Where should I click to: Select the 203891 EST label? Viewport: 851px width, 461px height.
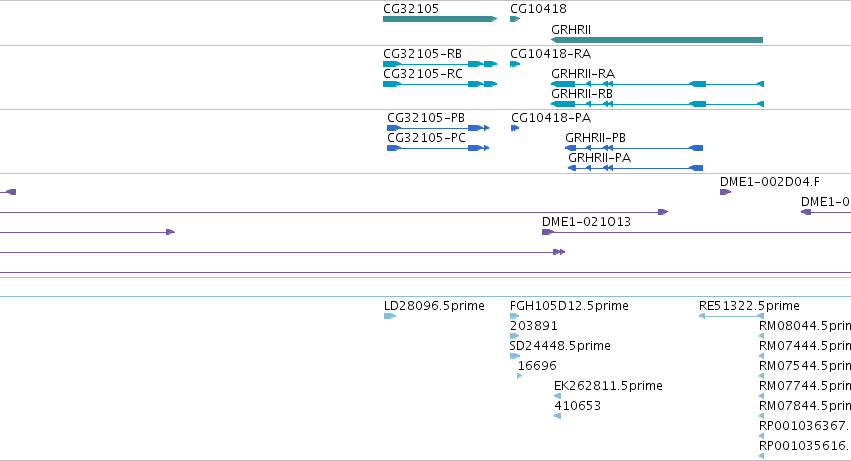tap(534, 326)
